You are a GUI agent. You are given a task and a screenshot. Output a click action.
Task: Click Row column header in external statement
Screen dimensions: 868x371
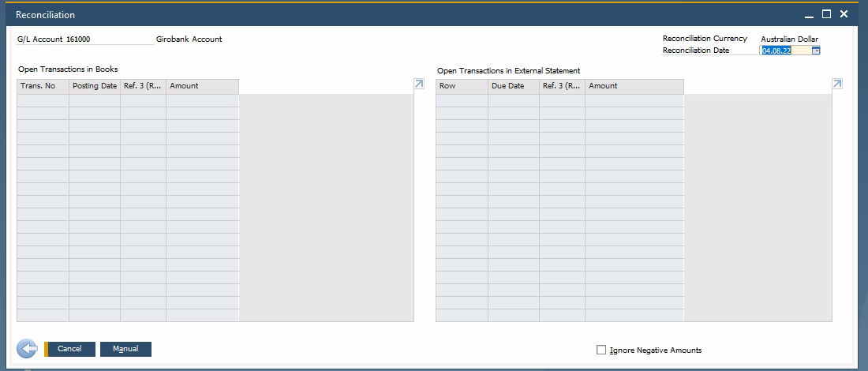[x=462, y=86]
